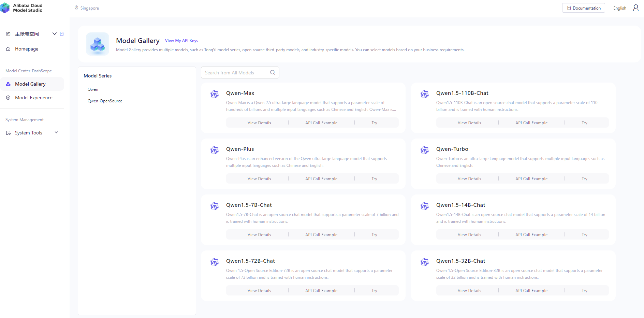Click the Singapore location pin icon
The image size is (644, 318).
[x=76, y=8]
